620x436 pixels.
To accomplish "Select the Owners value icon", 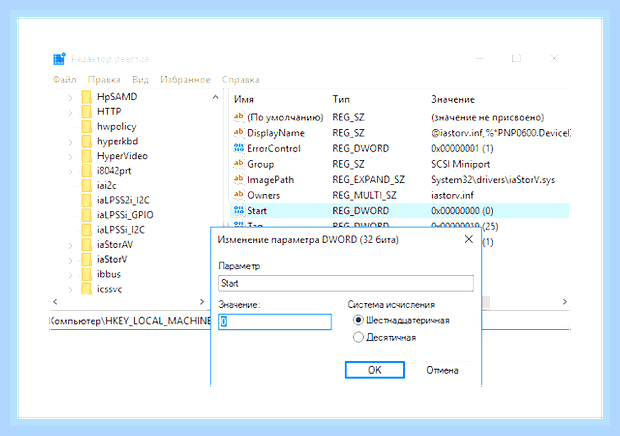I will (x=239, y=194).
